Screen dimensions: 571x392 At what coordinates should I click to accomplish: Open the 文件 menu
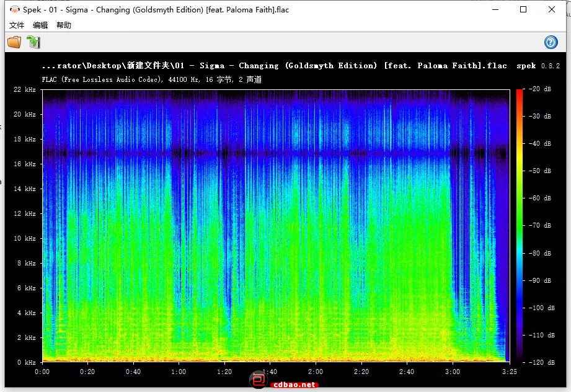click(x=17, y=25)
